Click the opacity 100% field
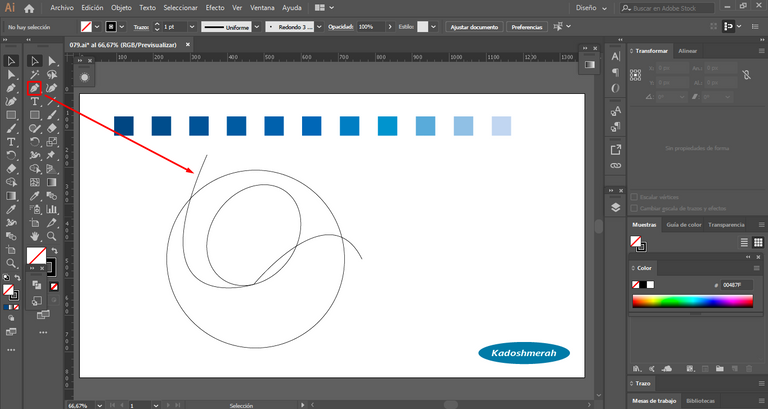Viewport: 768px width, 409px height. pyautogui.click(x=371, y=27)
